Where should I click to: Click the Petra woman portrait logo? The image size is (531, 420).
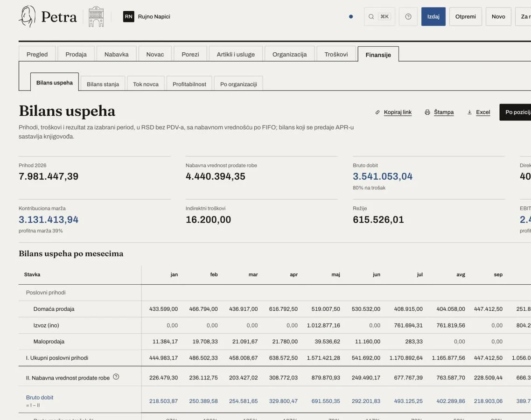pyautogui.click(x=27, y=16)
